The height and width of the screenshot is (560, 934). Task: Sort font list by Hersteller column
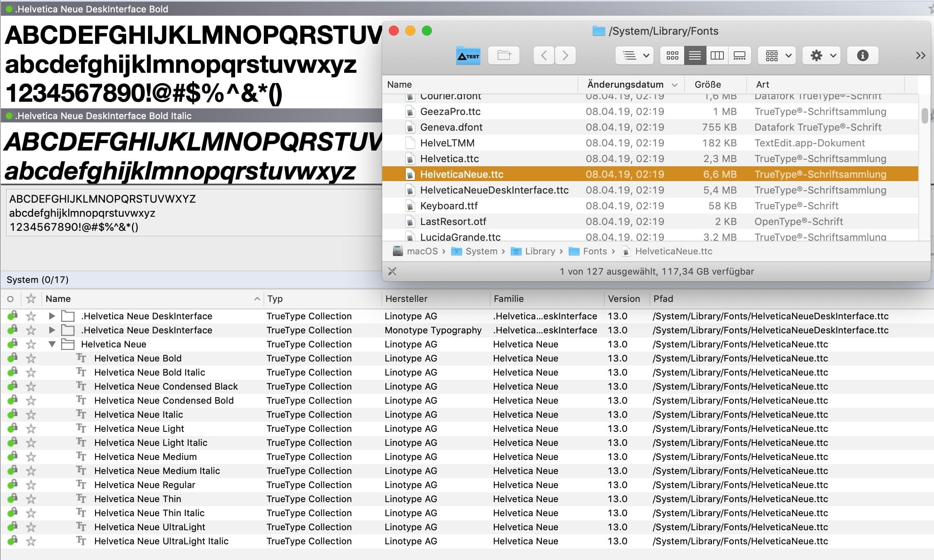point(436,299)
